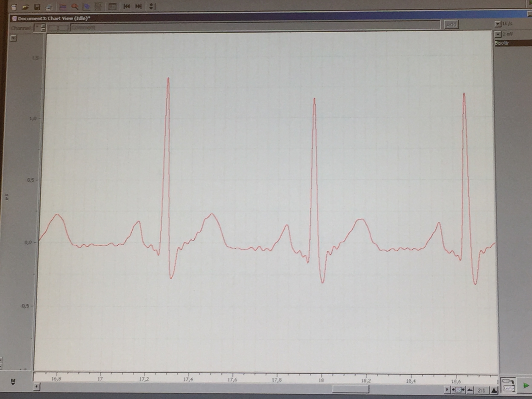This screenshot has height=399, width=532.
Task: Save the document with the floppy icon
Action: pos(37,7)
